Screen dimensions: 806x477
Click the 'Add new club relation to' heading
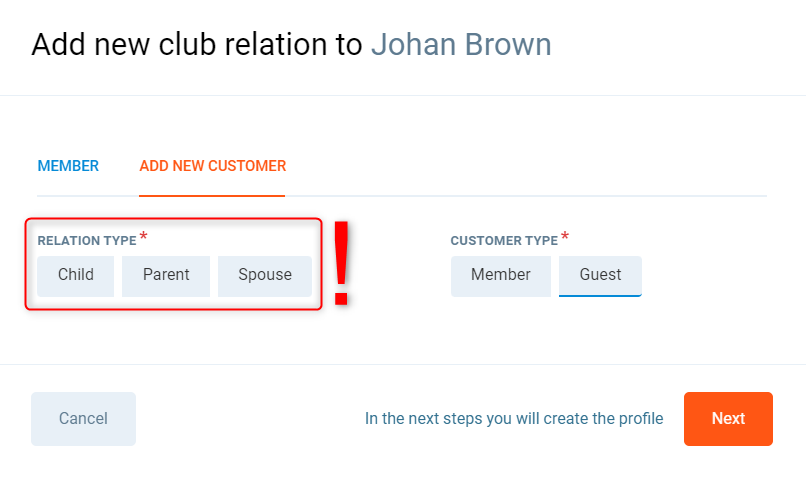(197, 45)
